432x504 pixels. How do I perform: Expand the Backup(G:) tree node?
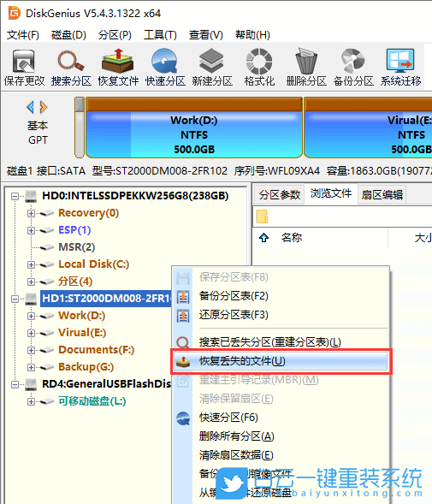pos(31,367)
